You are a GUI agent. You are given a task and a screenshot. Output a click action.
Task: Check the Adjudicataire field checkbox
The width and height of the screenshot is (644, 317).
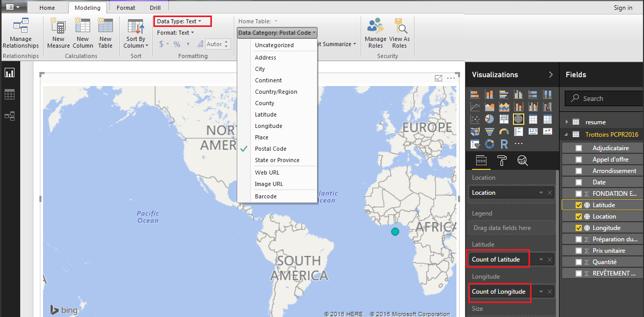click(x=579, y=148)
